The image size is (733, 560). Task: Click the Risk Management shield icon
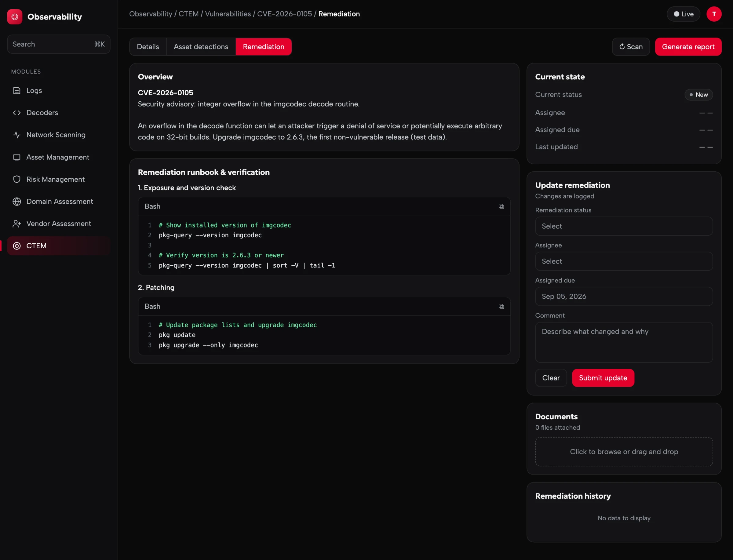[x=17, y=179]
